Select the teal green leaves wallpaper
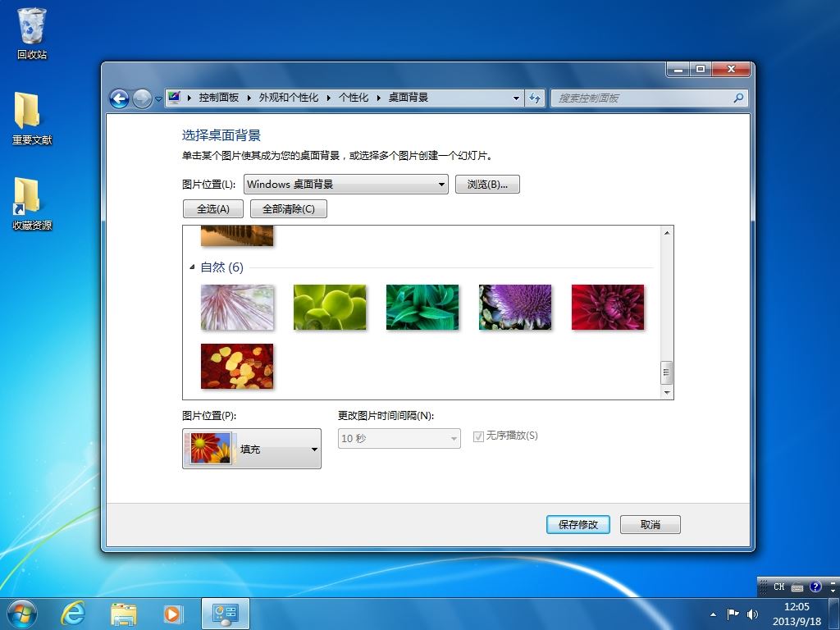Image resolution: width=840 pixels, height=630 pixels. pyautogui.click(x=422, y=307)
